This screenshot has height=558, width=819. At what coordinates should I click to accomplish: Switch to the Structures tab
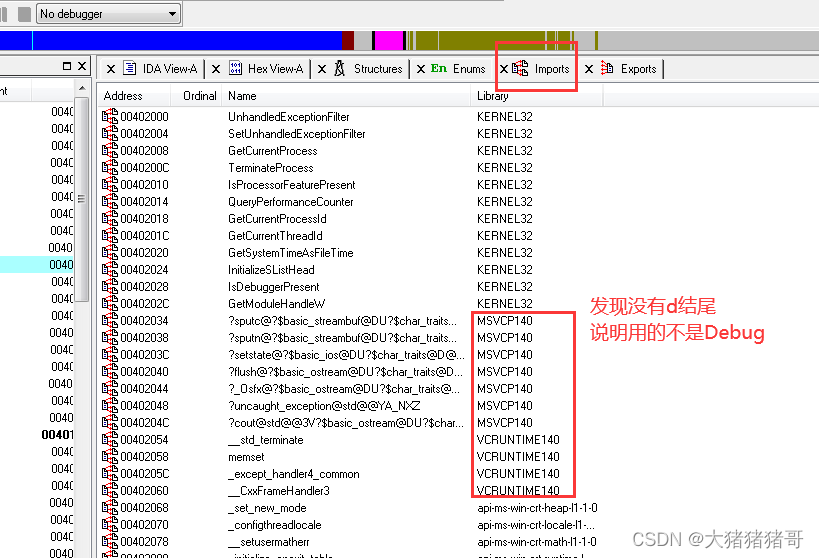[378, 69]
